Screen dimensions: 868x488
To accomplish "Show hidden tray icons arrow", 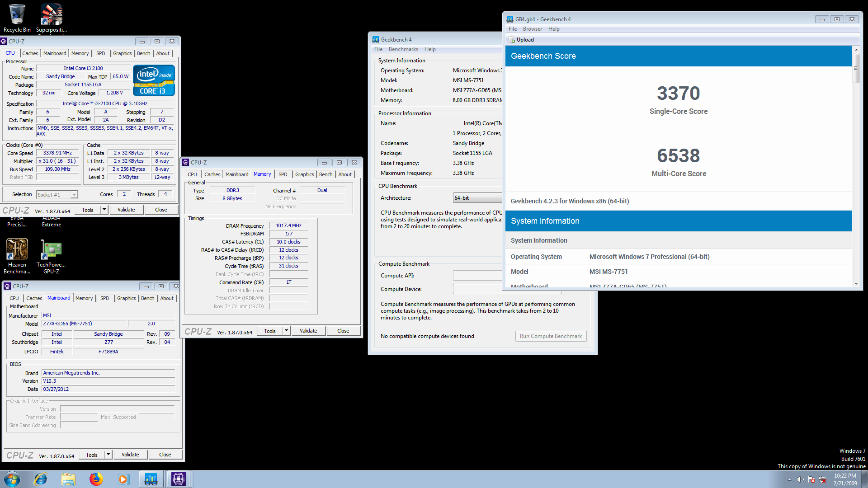I will [789, 479].
